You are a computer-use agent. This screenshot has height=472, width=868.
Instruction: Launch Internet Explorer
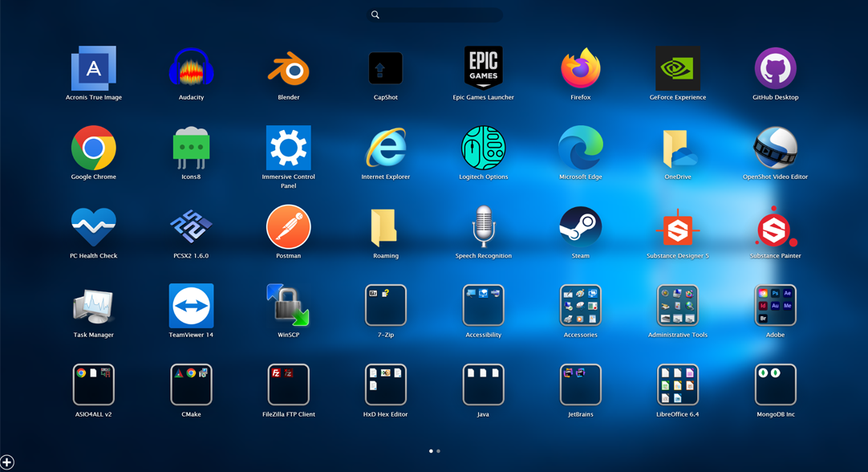(x=386, y=148)
